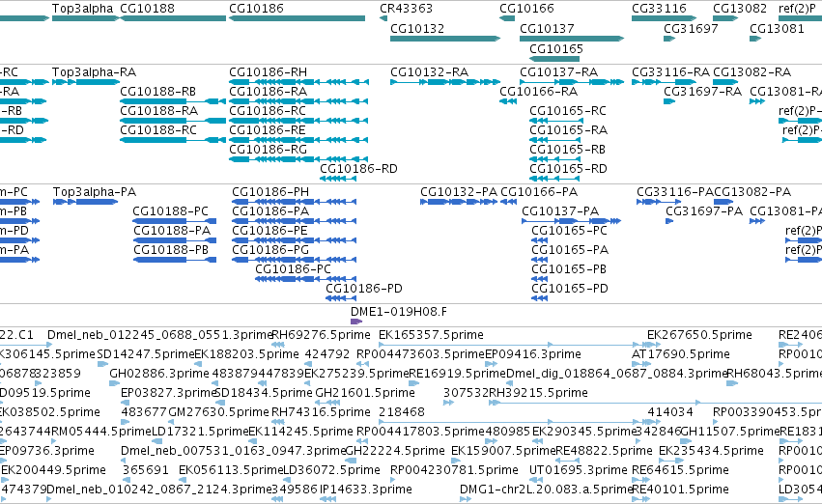Viewport: 822px width, 504px height.
Task: Select the CG10165 gene bar
Action: coord(554,59)
